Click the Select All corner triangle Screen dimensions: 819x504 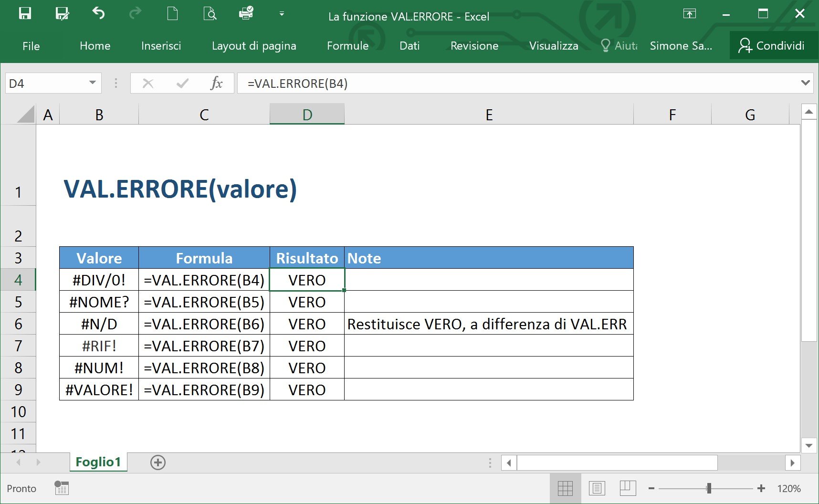click(x=25, y=115)
